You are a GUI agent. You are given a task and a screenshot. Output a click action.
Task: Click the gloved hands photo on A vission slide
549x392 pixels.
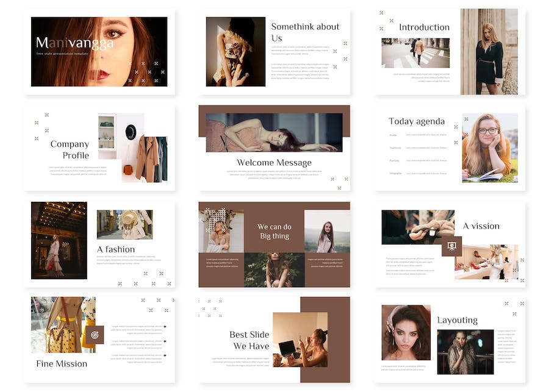click(x=418, y=227)
